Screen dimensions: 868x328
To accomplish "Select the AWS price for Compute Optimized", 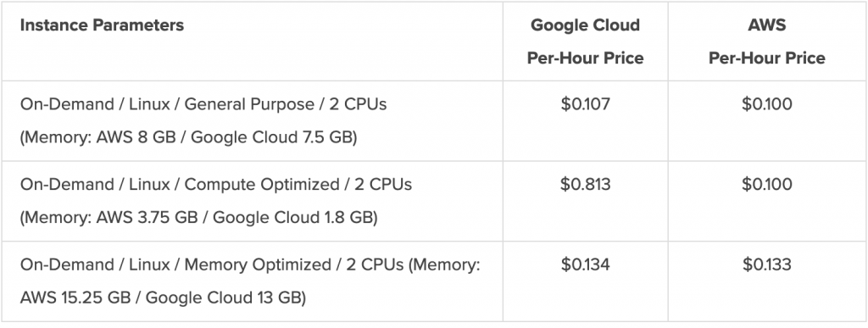I will point(766,185).
